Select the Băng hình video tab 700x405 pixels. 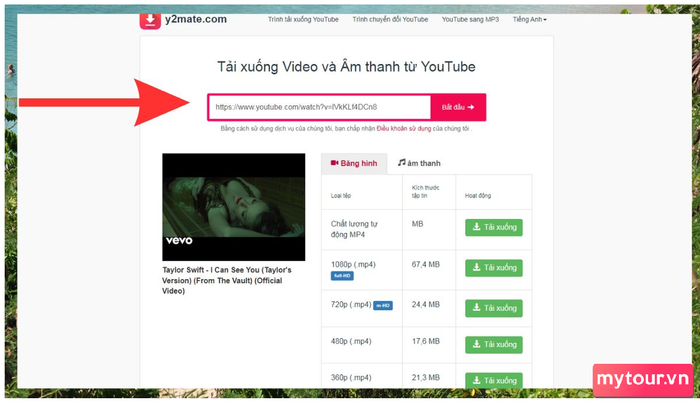pyautogui.click(x=354, y=163)
